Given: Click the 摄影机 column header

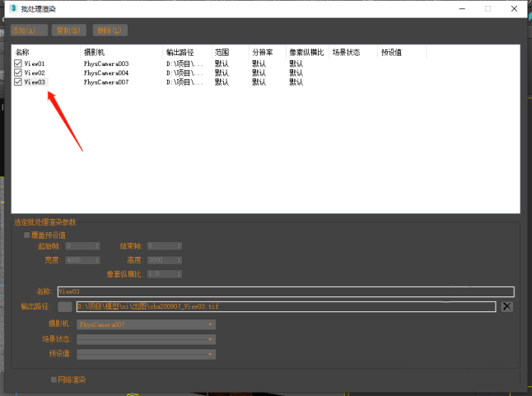Looking at the screenshot, I should 121,52.
